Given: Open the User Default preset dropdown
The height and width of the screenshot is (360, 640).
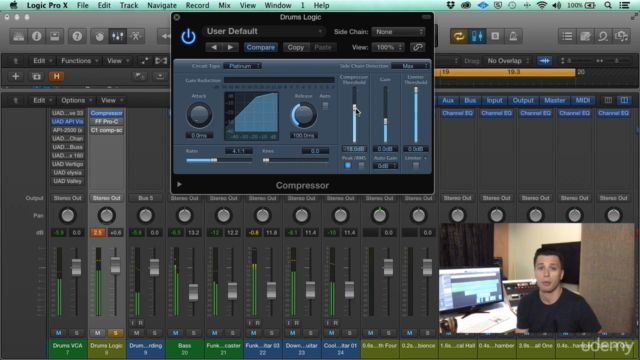Looking at the screenshot, I should [264, 31].
